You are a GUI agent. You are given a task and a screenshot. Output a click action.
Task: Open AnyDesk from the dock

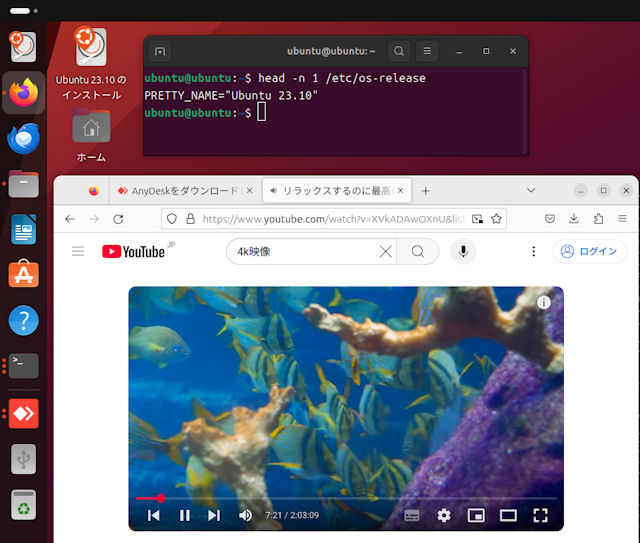tap(23, 414)
